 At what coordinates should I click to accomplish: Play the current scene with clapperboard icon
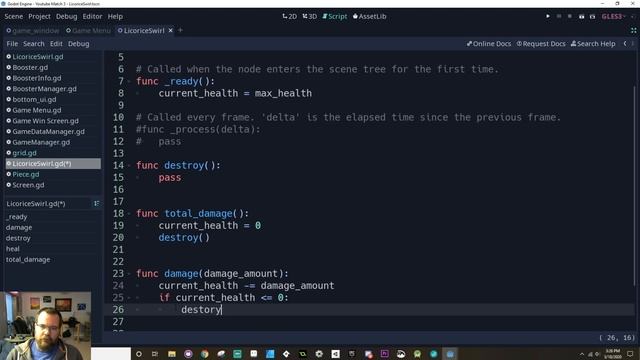(x=581, y=16)
